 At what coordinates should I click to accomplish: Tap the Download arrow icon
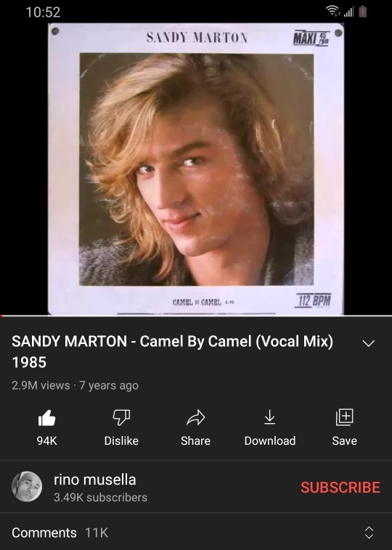click(x=269, y=417)
